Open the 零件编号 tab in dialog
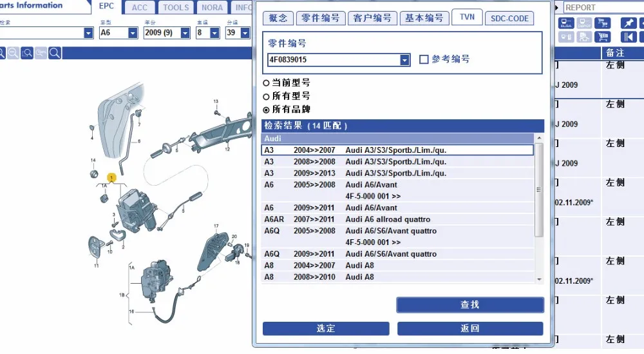 pyautogui.click(x=320, y=18)
